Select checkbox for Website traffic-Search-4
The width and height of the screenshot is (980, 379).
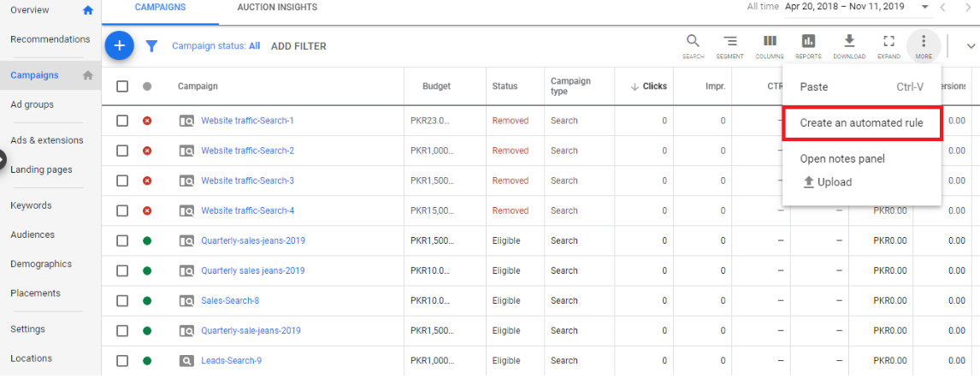point(122,210)
